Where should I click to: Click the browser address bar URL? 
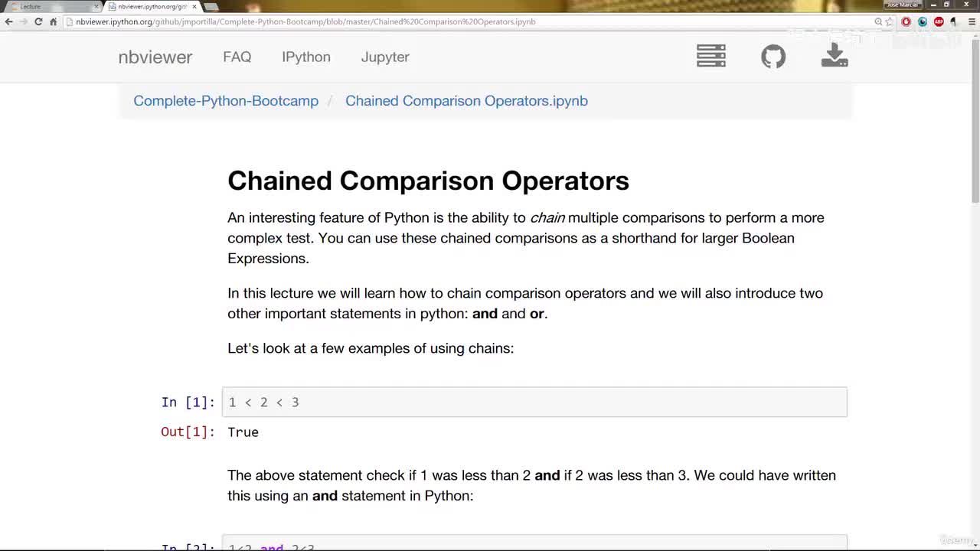coord(306,21)
